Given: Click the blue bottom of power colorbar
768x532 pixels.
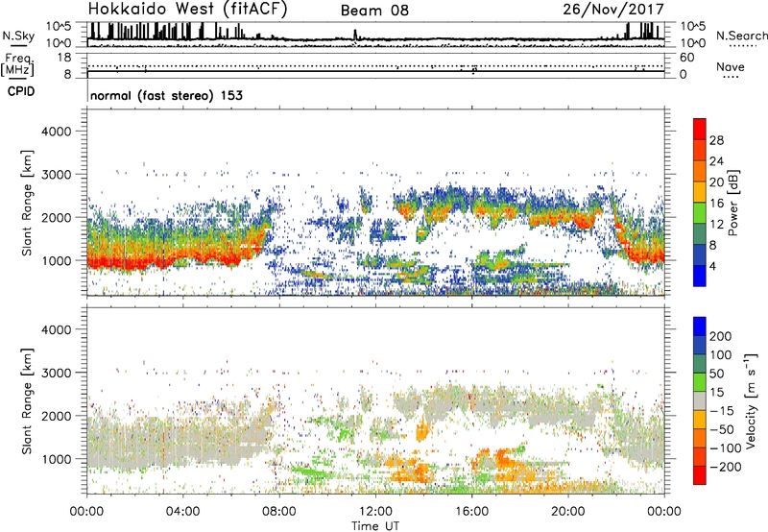Looking at the screenshot, I should (700, 276).
